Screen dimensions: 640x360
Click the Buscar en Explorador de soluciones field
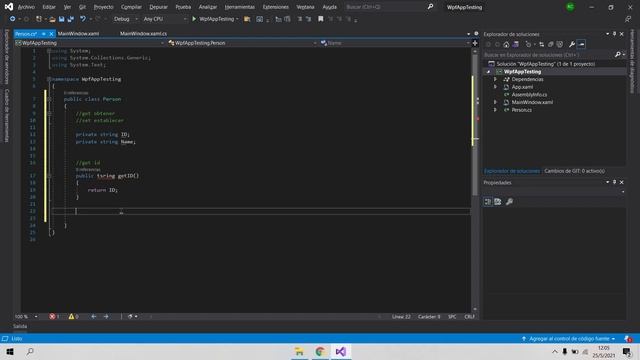click(549, 55)
